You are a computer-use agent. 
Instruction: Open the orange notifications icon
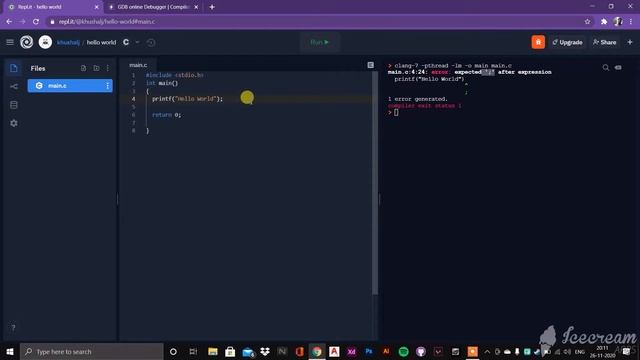(x=538, y=42)
